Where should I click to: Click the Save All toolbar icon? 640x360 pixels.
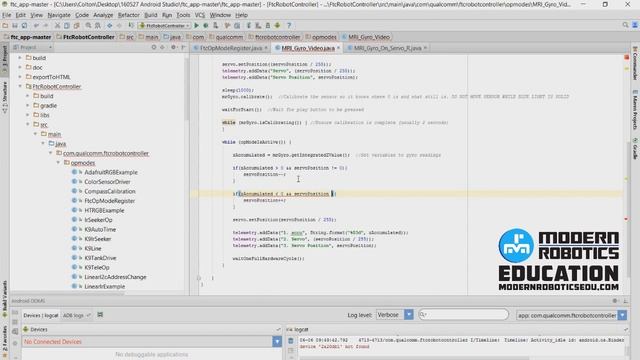pyautogui.click(x=15, y=25)
